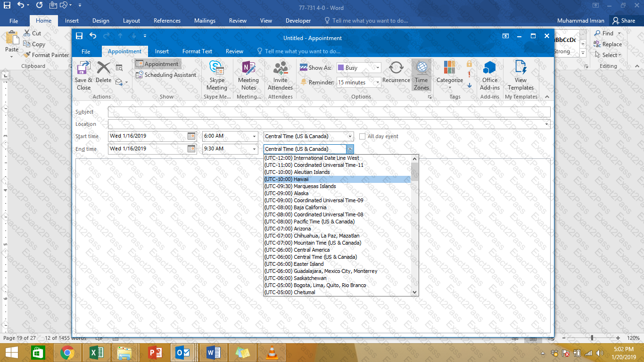This screenshot has width=644, height=362.
Task: Open the Skype Meeting tool
Action: click(x=217, y=75)
